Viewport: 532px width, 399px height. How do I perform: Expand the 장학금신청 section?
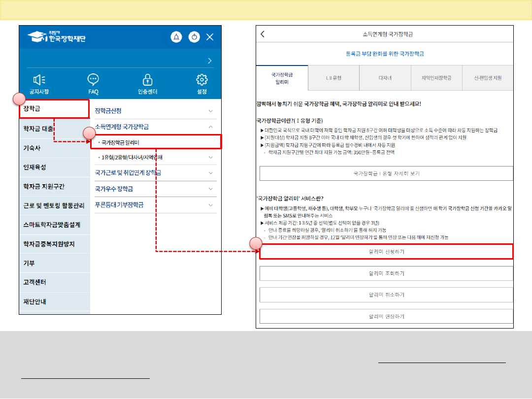[x=211, y=111]
